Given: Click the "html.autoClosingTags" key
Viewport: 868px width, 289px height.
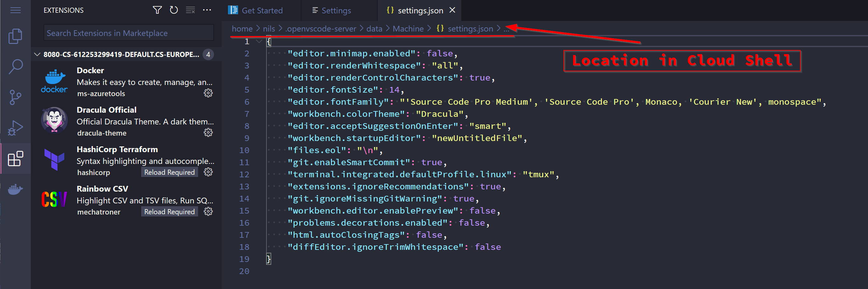Looking at the screenshot, I should tap(346, 235).
